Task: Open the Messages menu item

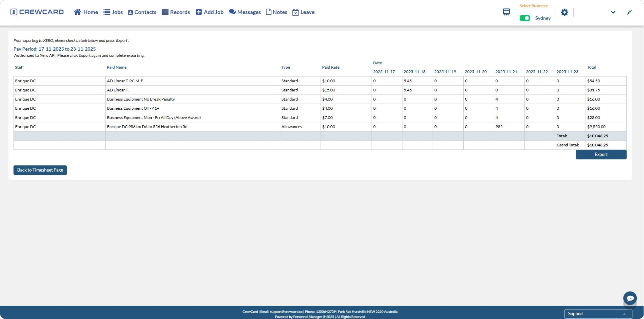Action: click(249, 12)
